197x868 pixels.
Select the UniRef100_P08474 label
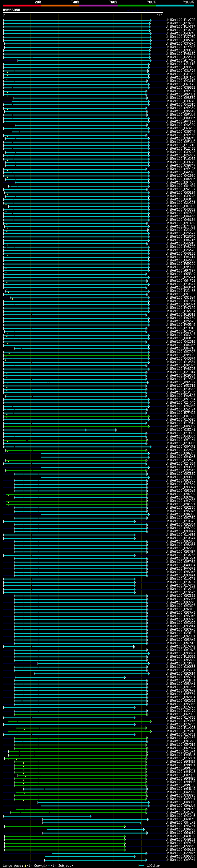(180, 287)
